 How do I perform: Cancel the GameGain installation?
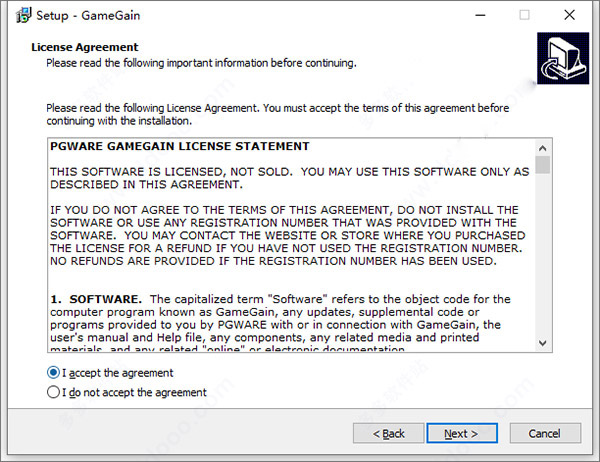pos(545,433)
